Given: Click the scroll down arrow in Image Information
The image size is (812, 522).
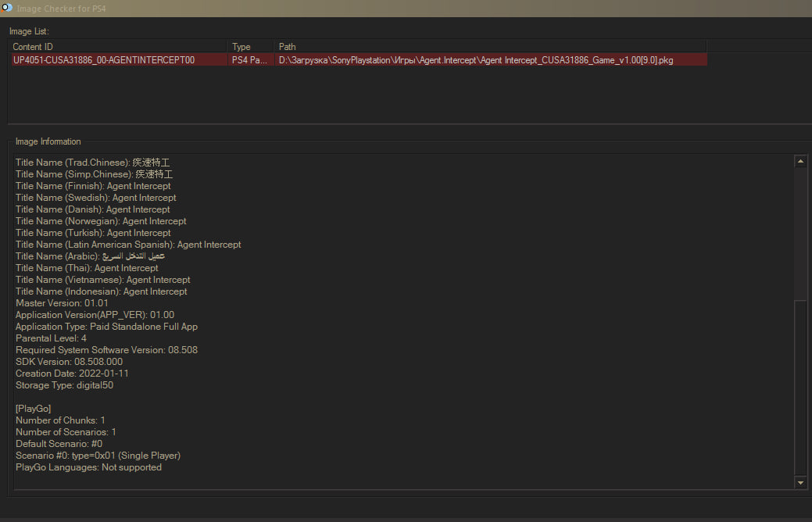Looking at the screenshot, I should [x=800, y=483].
